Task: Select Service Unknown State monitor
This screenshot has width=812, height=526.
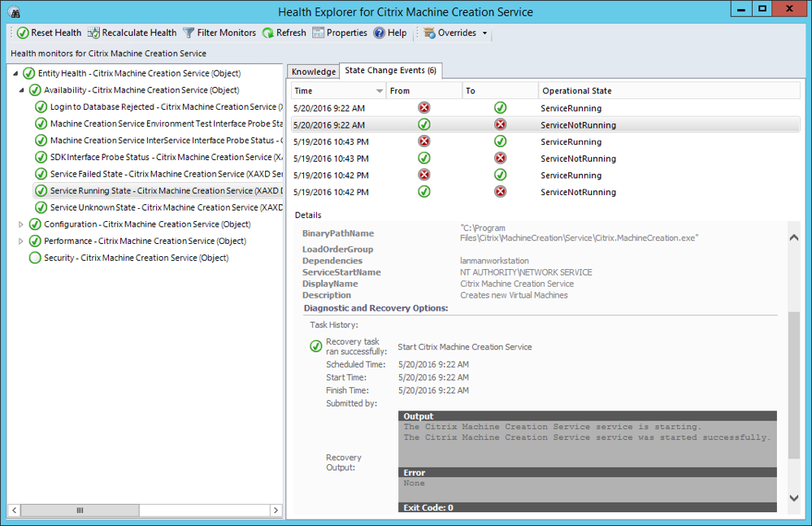Action: pyautogui.click(x=167, y=207)
